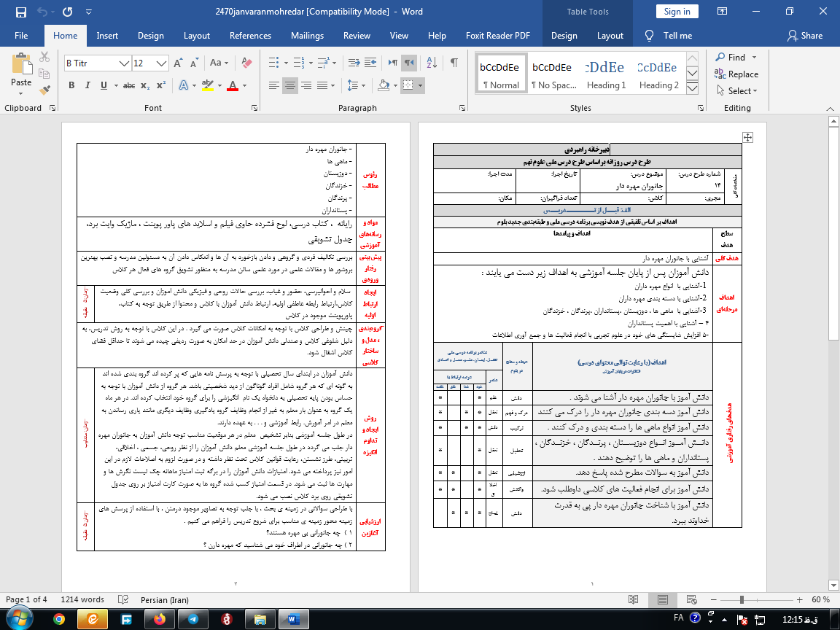Toggle center alignment for the paragraph
This screenshot has height=630, width=840.
pyautogui.click(x=290, y=85)
